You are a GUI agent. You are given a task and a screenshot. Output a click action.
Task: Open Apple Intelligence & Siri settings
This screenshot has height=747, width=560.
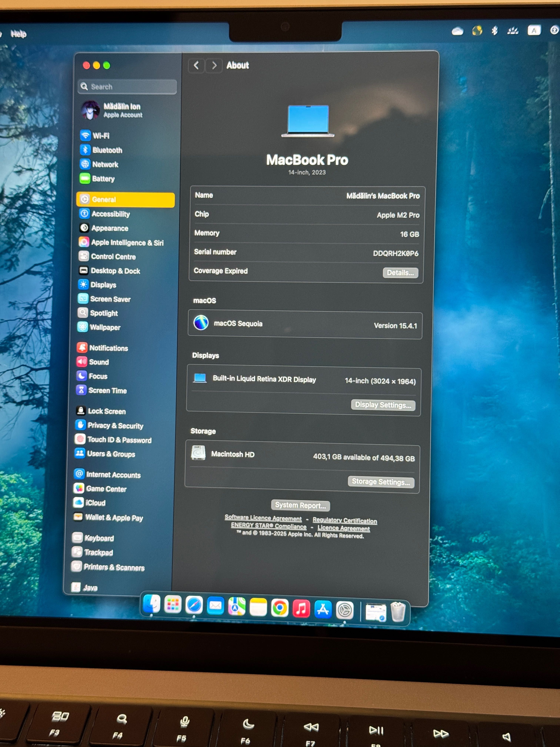click(x=121, y=243)
